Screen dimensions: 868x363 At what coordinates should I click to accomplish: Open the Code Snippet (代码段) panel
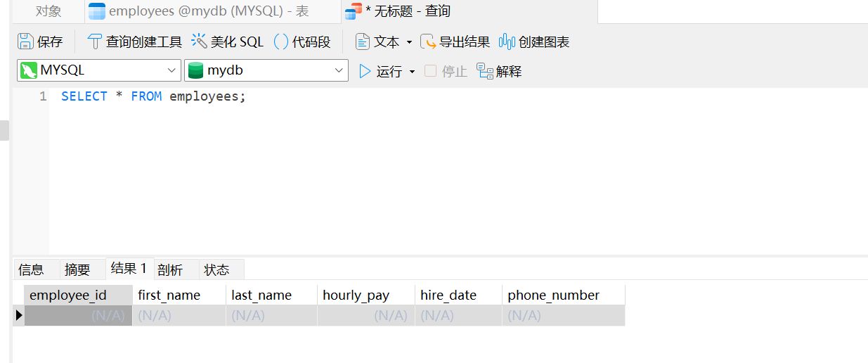coord(280,42)
